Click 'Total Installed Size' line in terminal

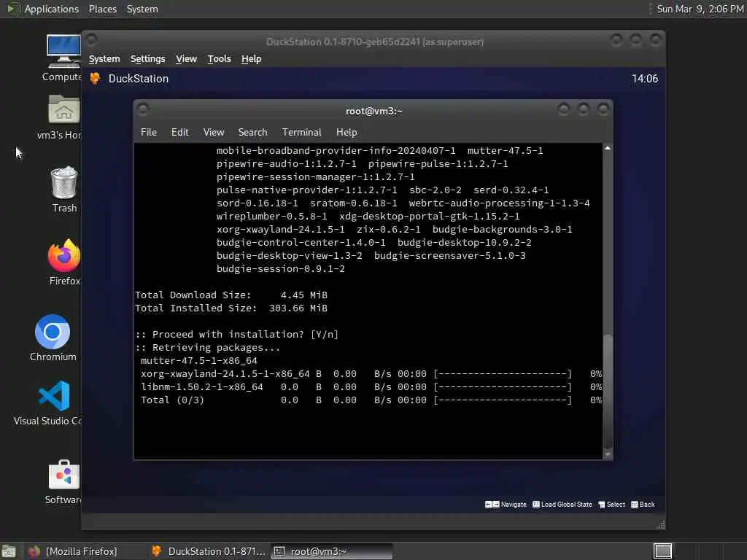[231, 308]
